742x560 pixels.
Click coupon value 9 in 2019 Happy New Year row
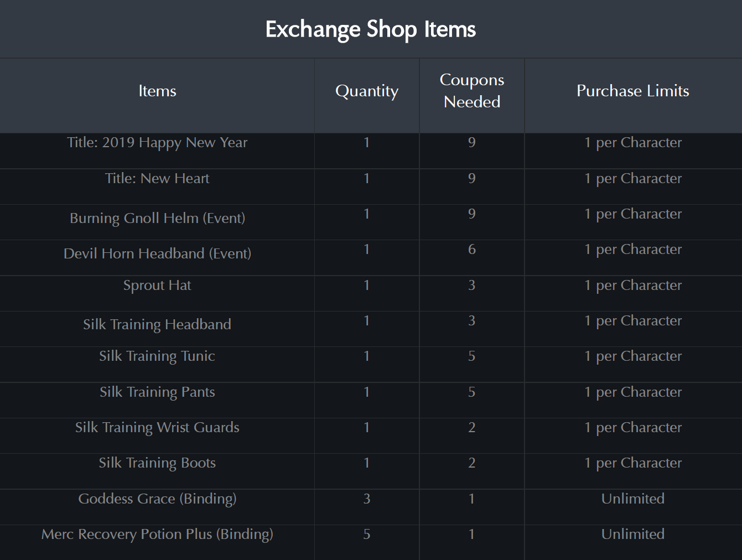pyautogui.click(x=472, y=142)
